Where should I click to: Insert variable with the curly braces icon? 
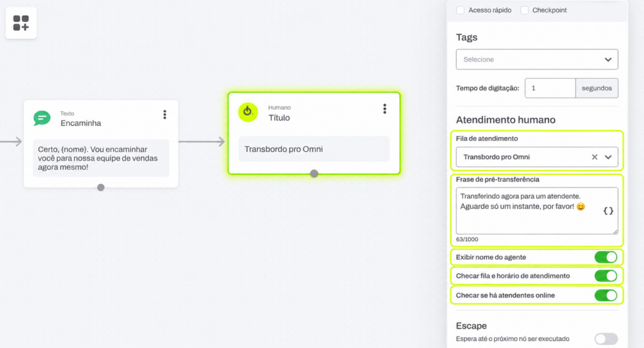[608, 211]
